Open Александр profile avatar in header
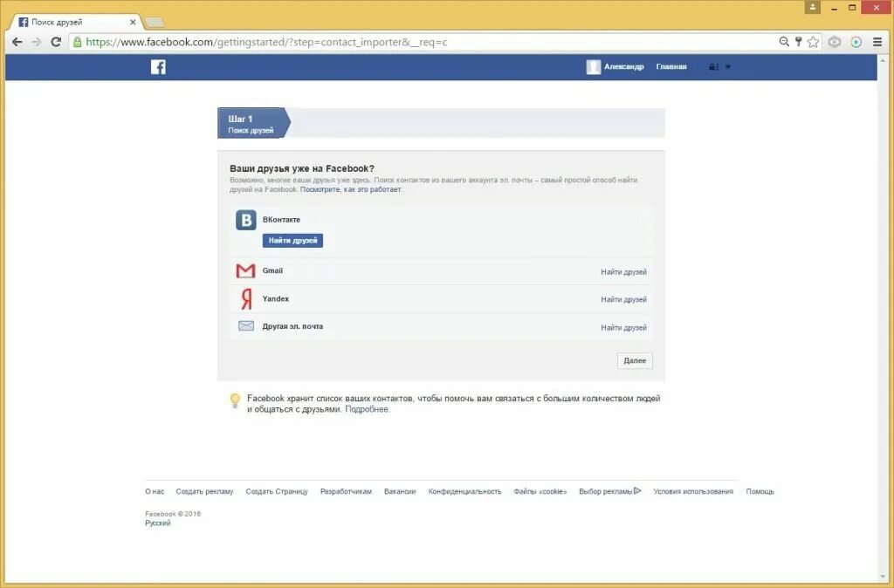 593,66
